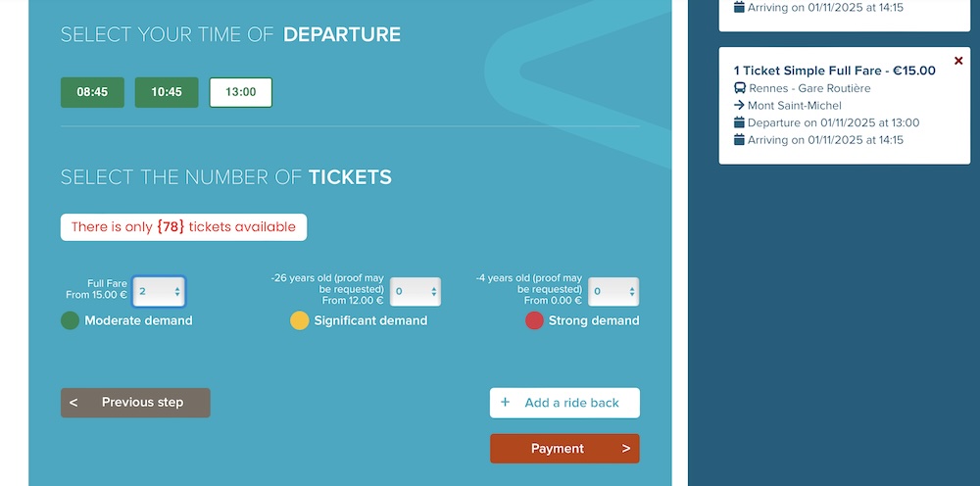Open the Full Fare ticket quantity dropdown
The image size is (980, 486).
(x=159, y=292)
